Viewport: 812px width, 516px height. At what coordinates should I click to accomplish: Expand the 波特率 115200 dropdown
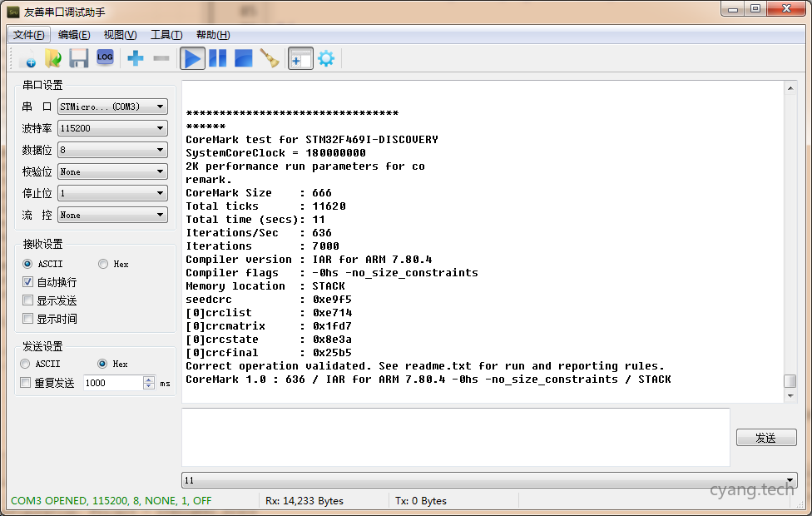[x=112, y=128]
